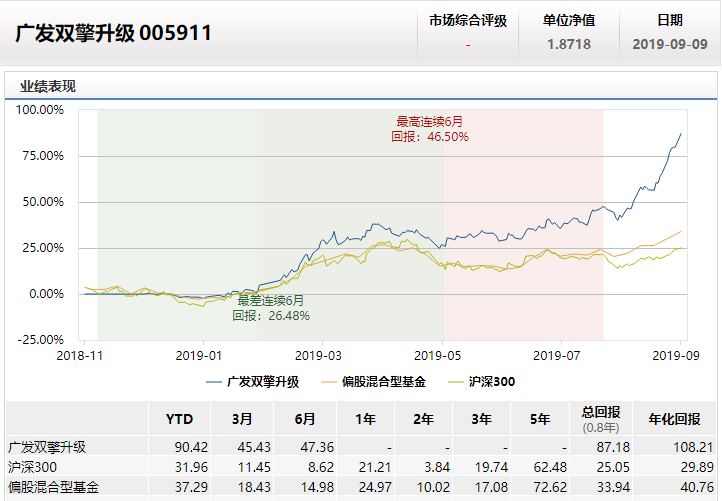Click fund title 广发双擎升级 005911
The image size is (722, 501).
point(113,33)
